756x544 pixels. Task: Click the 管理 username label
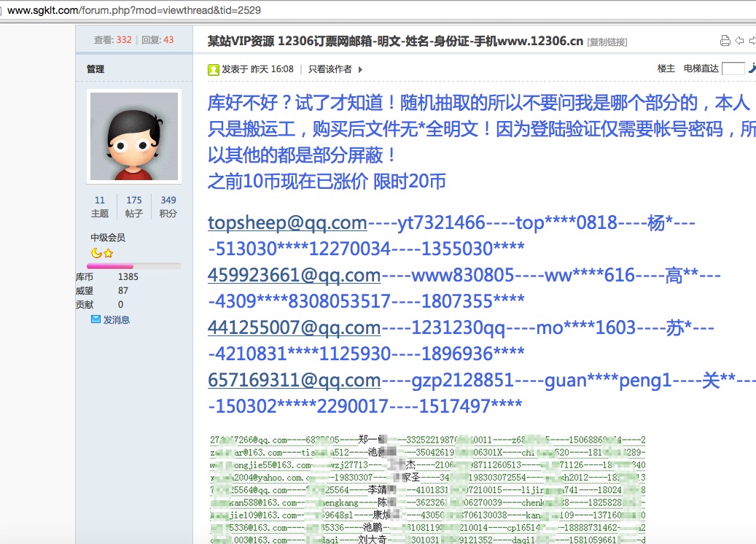(96, 69)
